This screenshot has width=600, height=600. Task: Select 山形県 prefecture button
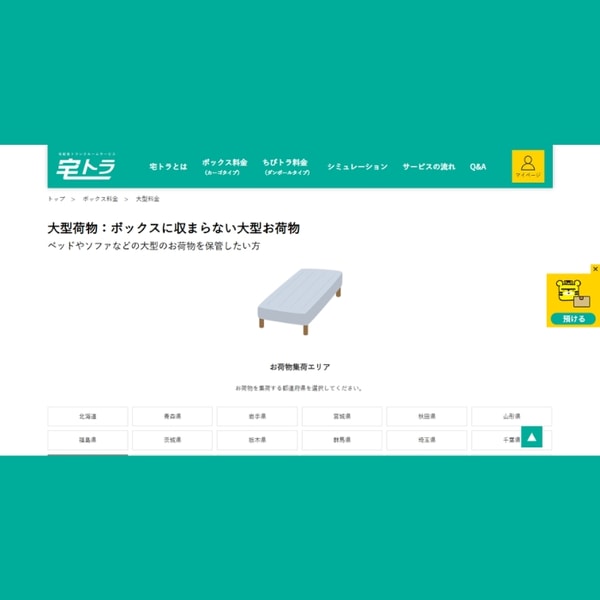(x=512, y=416)
